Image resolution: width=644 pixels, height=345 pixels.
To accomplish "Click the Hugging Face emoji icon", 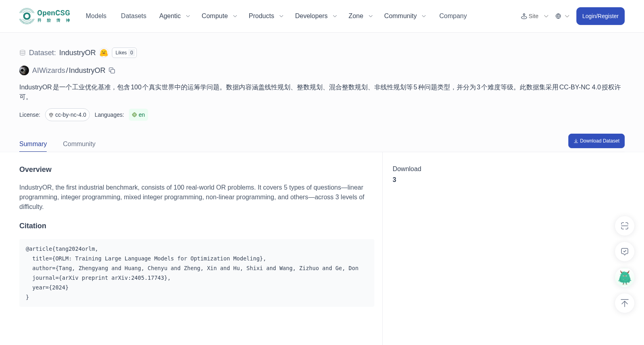I will (x=104, y=53).
